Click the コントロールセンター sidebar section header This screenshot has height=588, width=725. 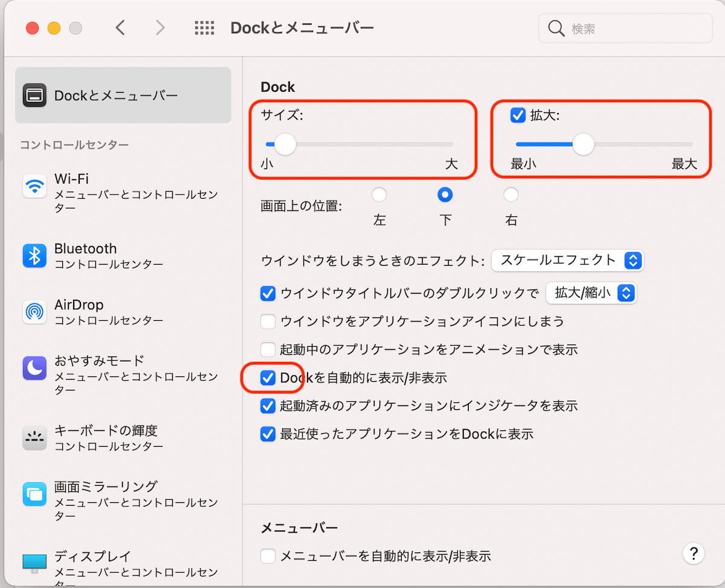click(74, 145)
